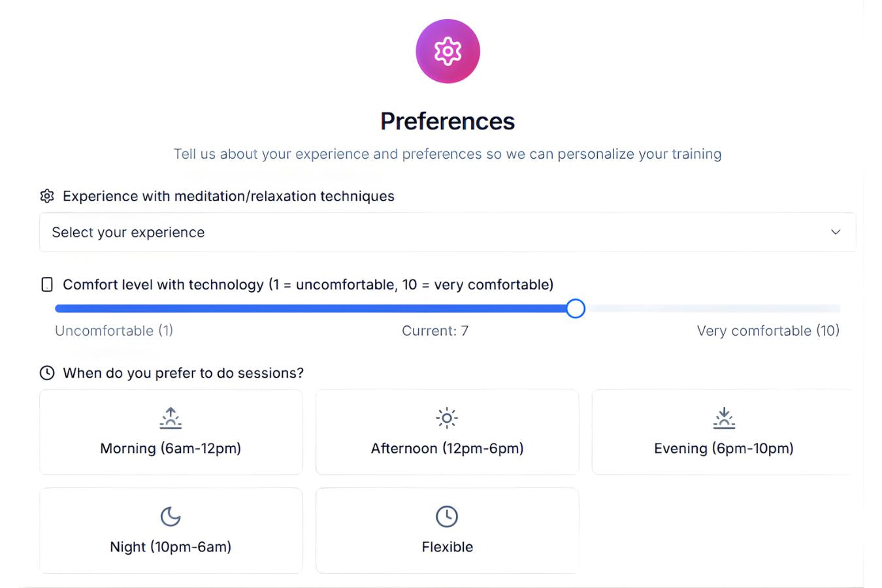Click the sun icon in Afternoon card
Viewport: 882px width, 588px height.
tap(447, 418)
